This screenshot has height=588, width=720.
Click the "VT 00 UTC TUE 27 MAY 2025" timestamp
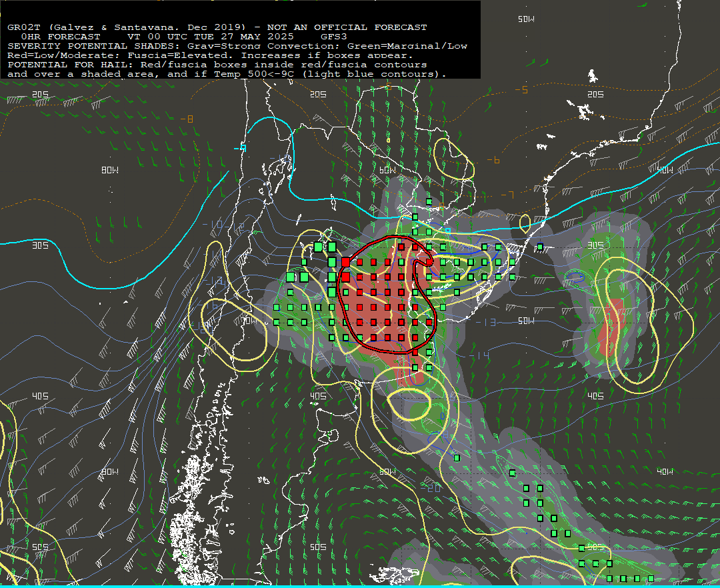(211, 37)
